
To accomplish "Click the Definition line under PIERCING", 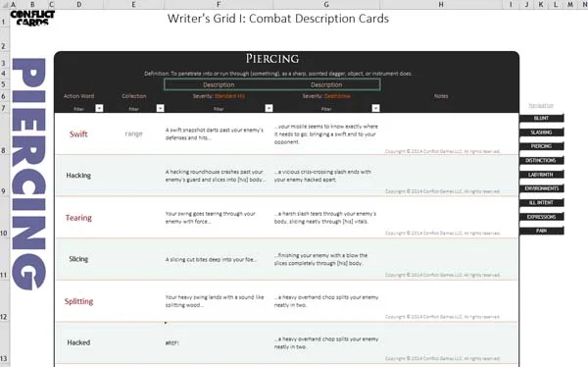I will (x=278, y=74).
